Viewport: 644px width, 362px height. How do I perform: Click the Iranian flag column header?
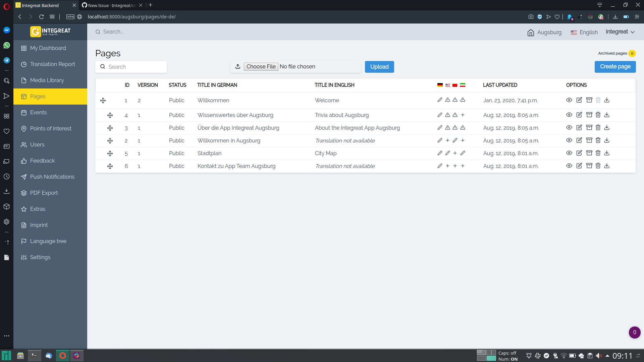click(x=463, y=85)
